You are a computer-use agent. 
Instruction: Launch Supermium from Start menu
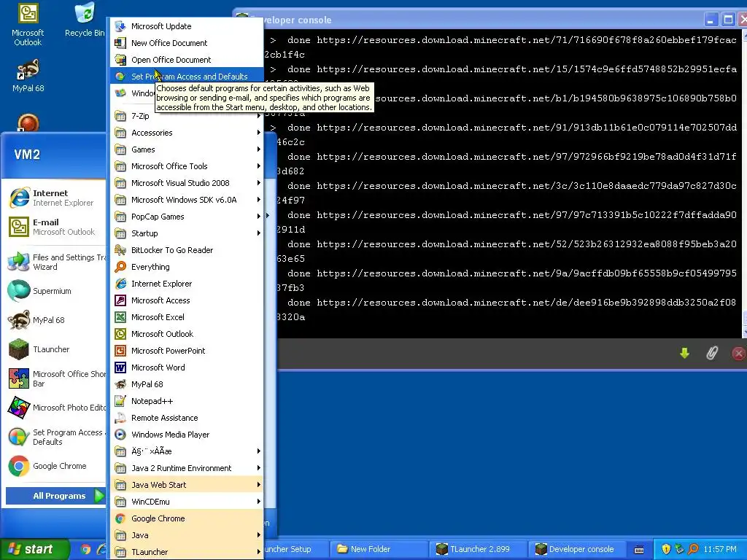(x=55, y=291)
